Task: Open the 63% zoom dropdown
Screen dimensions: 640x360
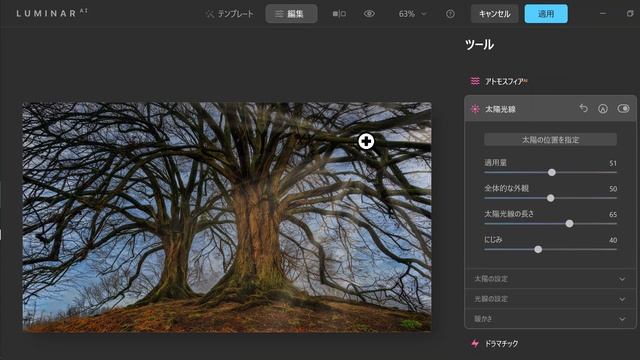Action: 412,14
